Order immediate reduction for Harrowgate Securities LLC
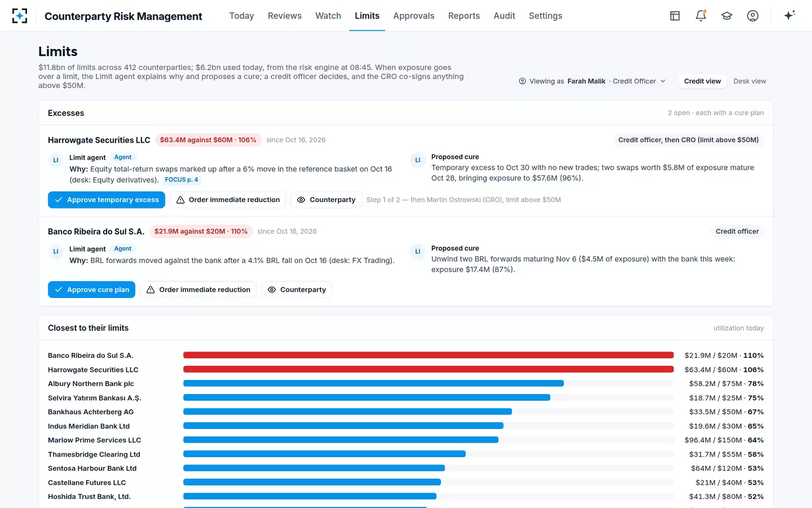Image resolution: width=812 pixels, height=508 pixels. pos(228,200)
